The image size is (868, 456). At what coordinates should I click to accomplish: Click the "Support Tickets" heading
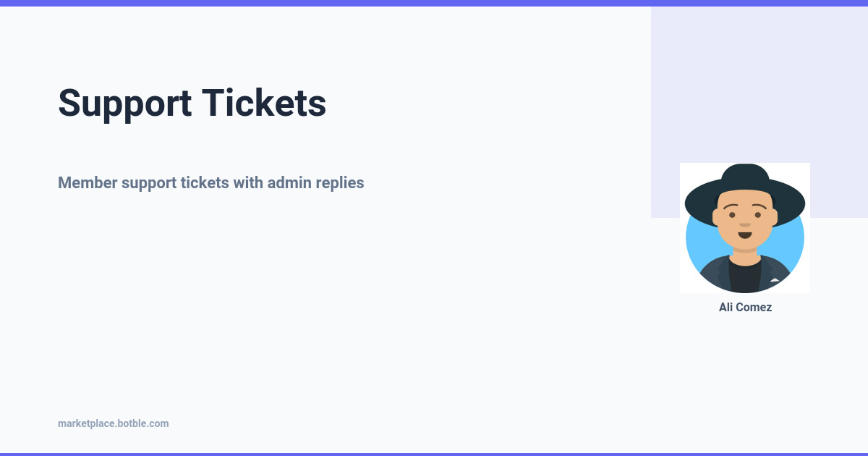[192, 103]
